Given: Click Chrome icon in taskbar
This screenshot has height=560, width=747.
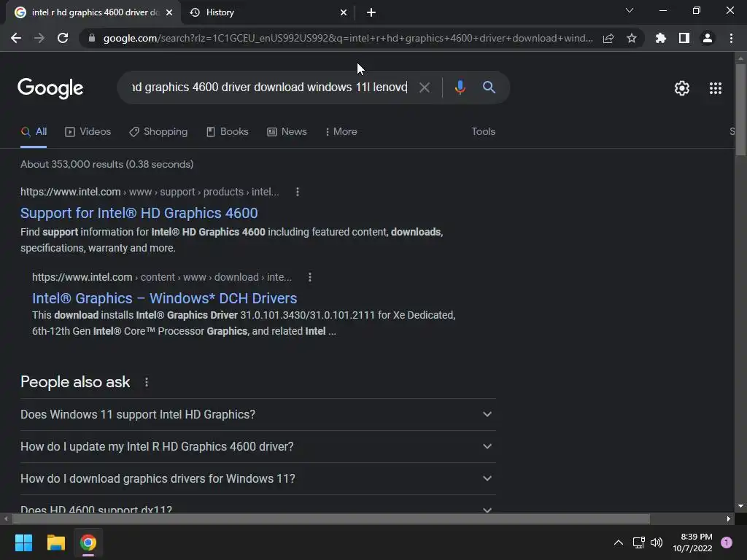Looking at the screenshot, I should point(88,542).
